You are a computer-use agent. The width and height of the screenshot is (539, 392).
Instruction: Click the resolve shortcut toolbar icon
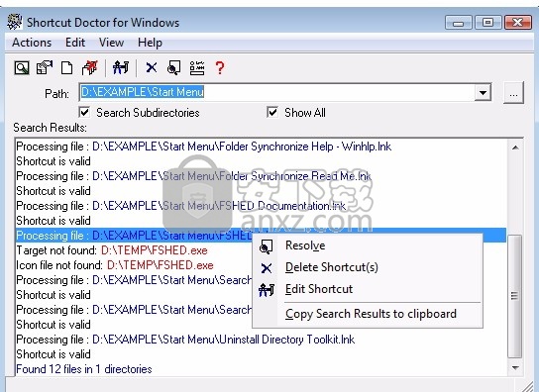173,67
